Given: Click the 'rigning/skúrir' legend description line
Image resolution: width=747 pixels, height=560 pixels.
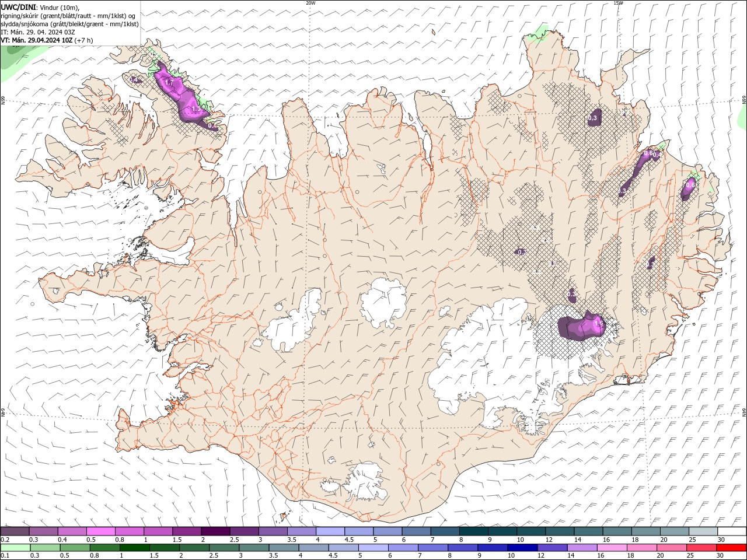Looking at the screenshot, I should tap(69, 16).
